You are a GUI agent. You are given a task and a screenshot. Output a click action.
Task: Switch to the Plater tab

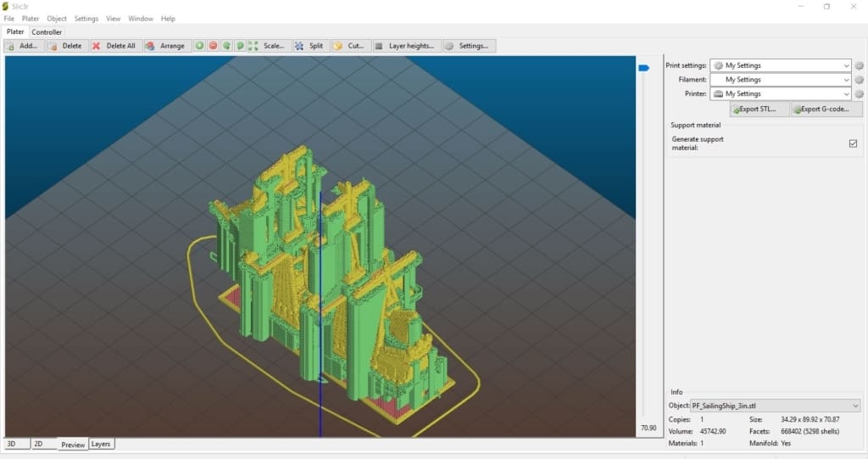tap(15, 32)
